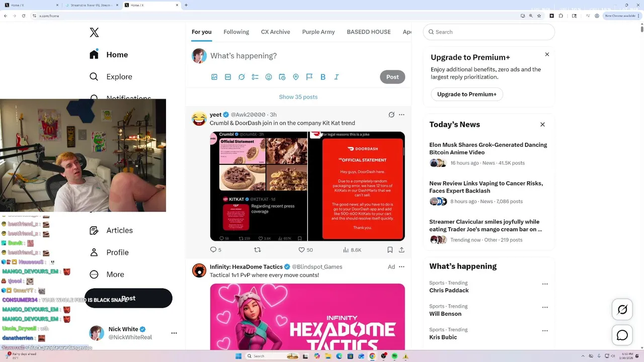Open options for Will Benson trend
Image resolution: width=644 pixels, height=362 pixels.
tap(545, 307)
